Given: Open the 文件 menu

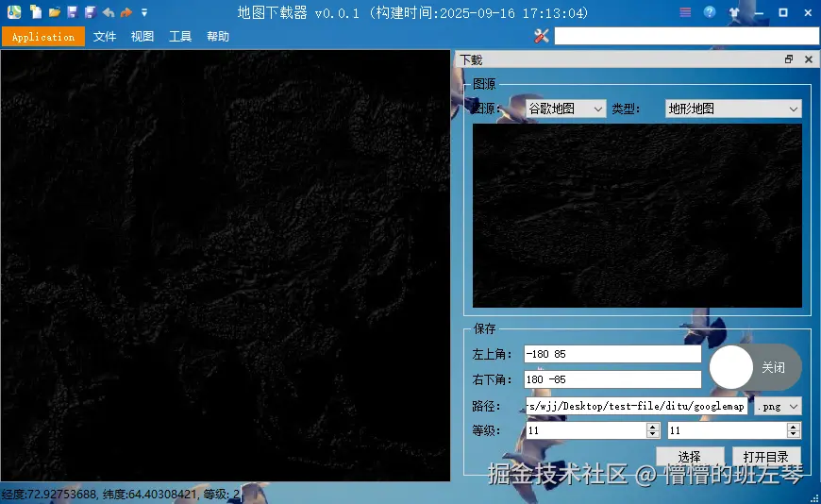Looking at the screenshot, I should [x=105, y=37].
